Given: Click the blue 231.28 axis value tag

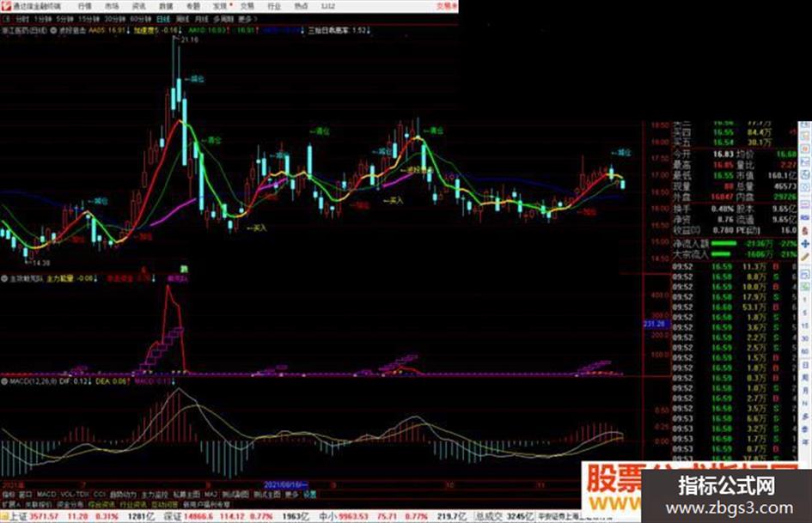Looking at the screenshot, I should (x=656, y=324).
